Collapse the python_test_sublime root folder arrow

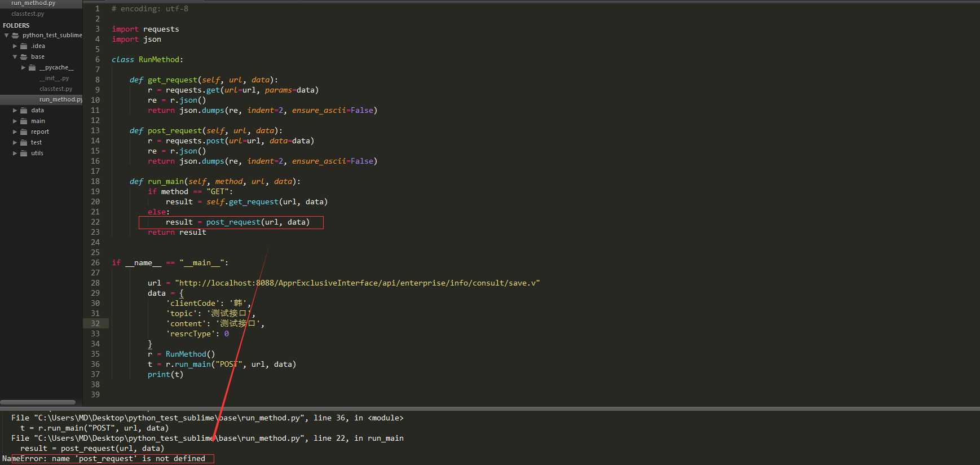click(6, 36)
